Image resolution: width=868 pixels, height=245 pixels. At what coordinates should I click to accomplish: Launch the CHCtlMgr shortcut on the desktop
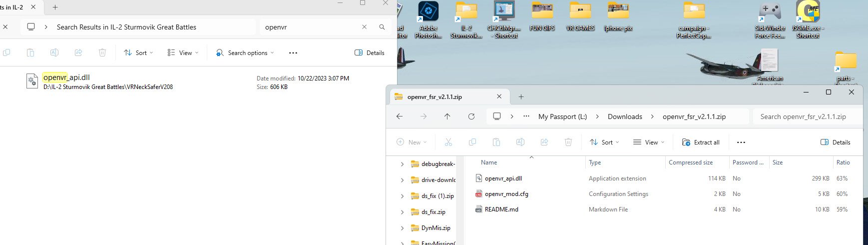(504, 20)
